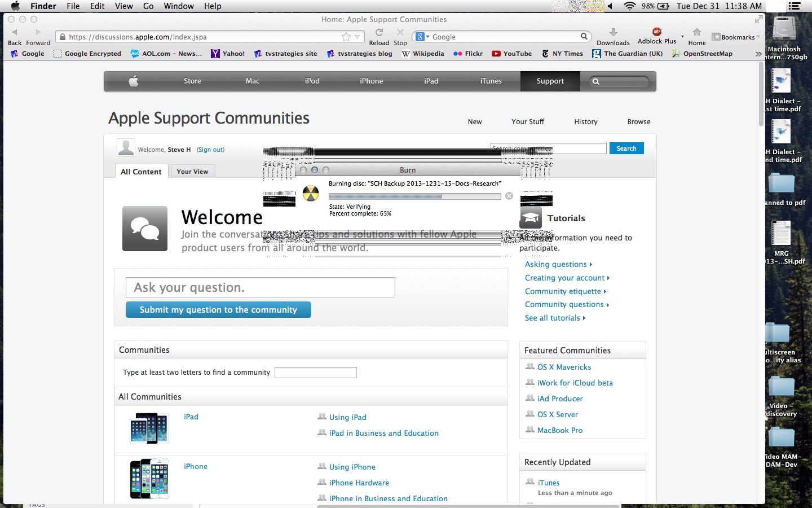Viewport: 812px width, 508px height.
Task: Select the Support tab in Apple navigation
Action: click(550, 81)
